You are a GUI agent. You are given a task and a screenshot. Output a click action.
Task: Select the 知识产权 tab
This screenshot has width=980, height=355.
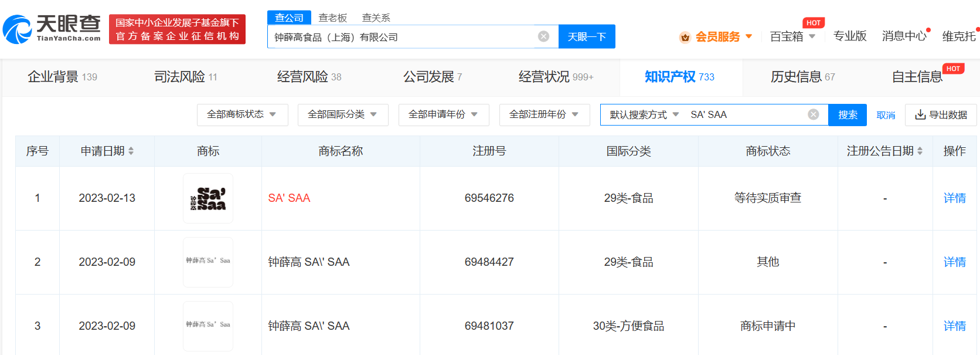tap(680, 77)
